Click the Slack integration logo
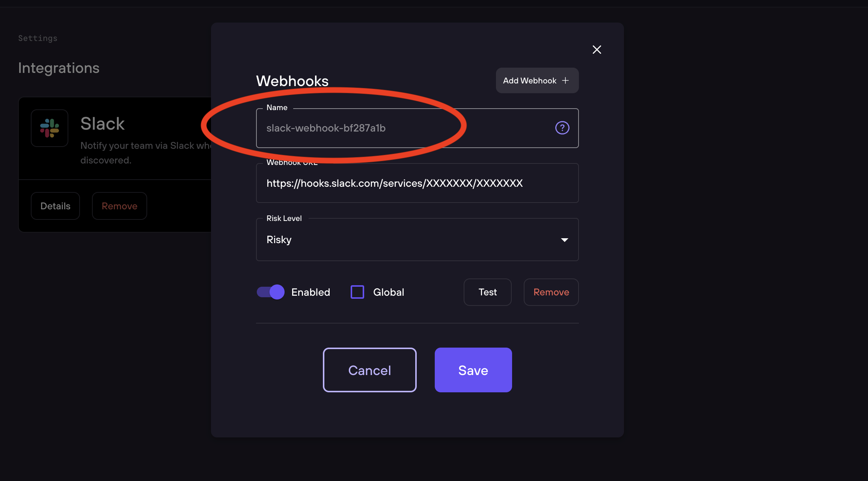Image resolution: width=868 pixels, height=481 pixels. [x=50, y=128]
